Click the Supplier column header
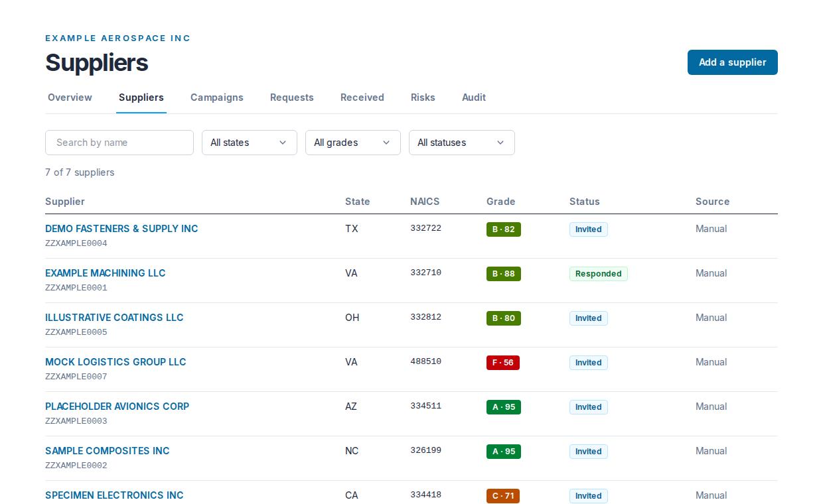Viewport: 823px width, 504px height. (65, 202)
